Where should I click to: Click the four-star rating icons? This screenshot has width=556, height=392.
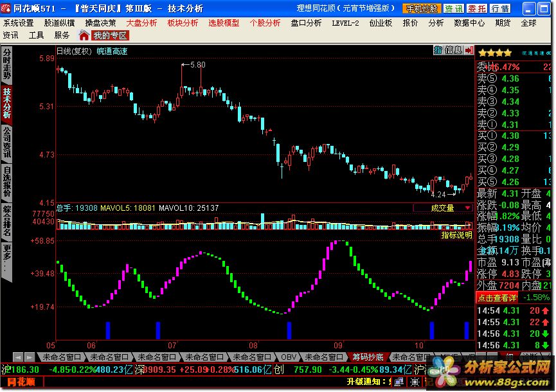pos(495,53)
